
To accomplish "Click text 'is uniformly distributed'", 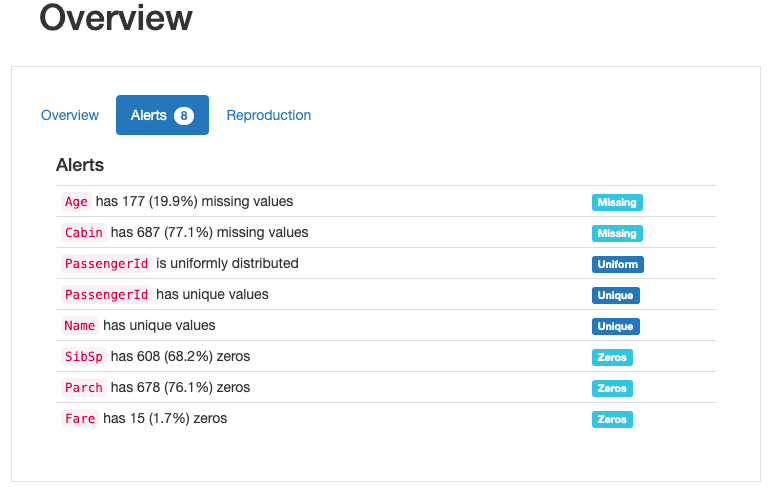I will [x=227, y=263].
